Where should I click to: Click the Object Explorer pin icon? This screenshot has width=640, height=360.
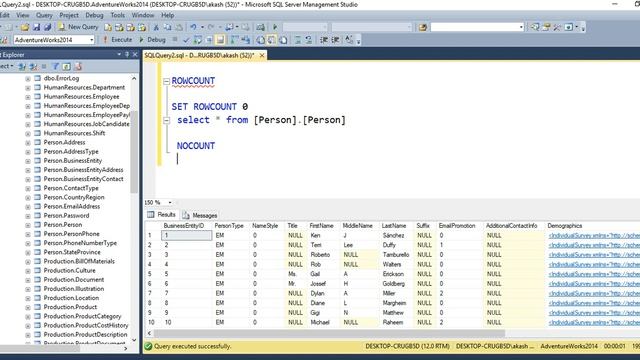127,54
